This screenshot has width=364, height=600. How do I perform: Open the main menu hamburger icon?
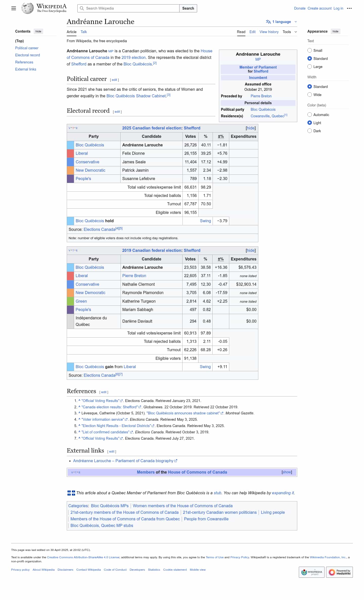14,8
